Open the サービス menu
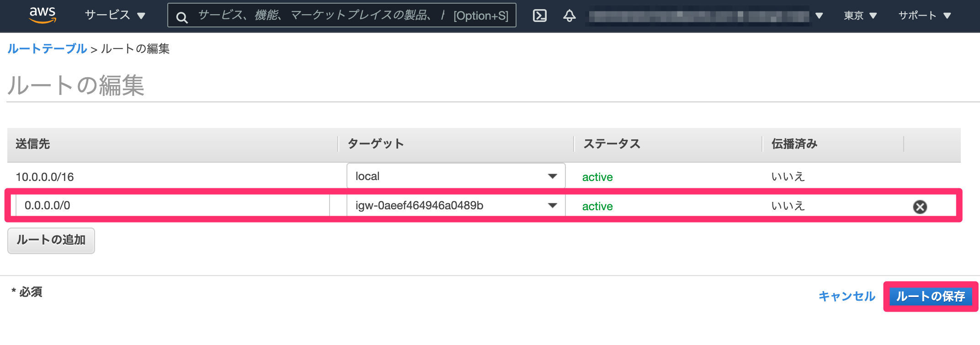The width and height of the screenshot is (980, 345). click(x=115, y=16)
